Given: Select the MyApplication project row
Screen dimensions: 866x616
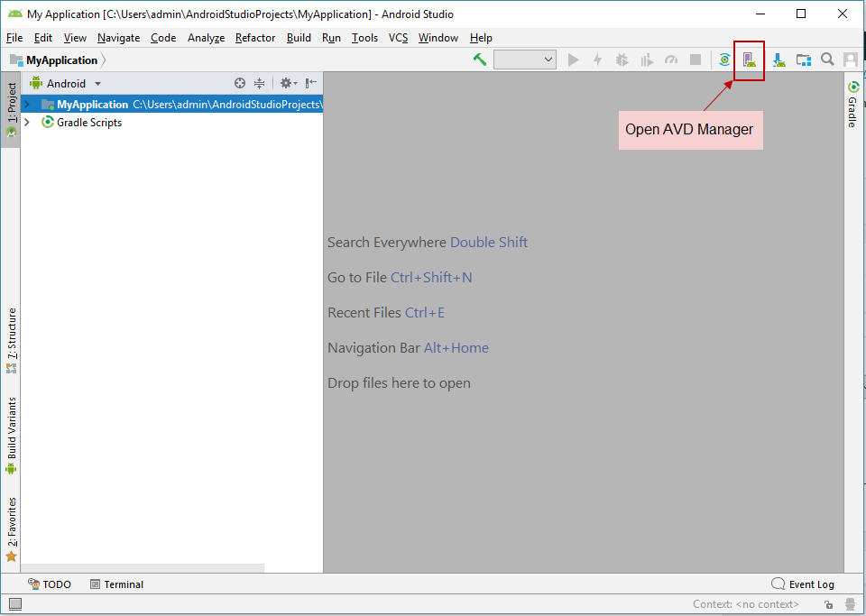Looking at the screenshot, I should point(171,105).
